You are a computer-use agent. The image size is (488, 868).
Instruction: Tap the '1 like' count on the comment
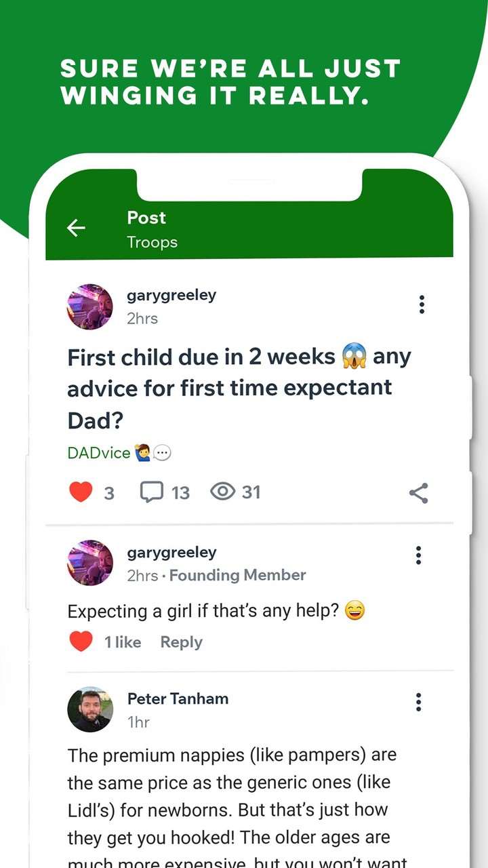click(x=123, y=642)
